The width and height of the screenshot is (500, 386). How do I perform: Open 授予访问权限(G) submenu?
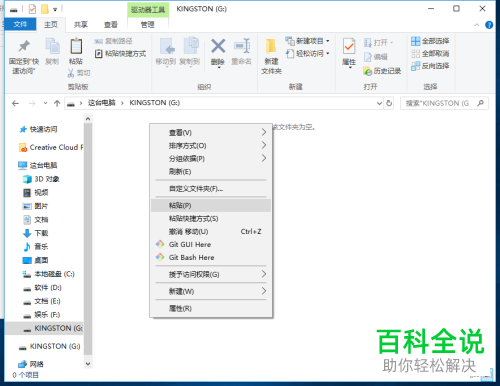pos(211,275)
